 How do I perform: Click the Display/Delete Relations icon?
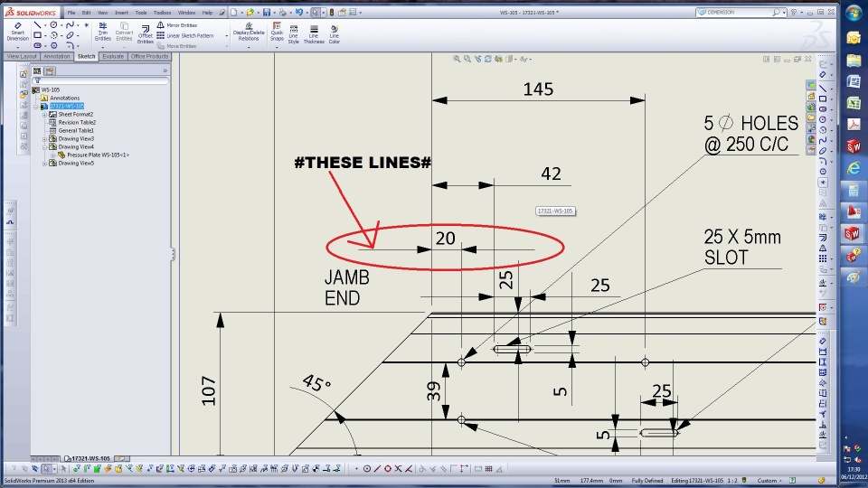pos(249,32)
